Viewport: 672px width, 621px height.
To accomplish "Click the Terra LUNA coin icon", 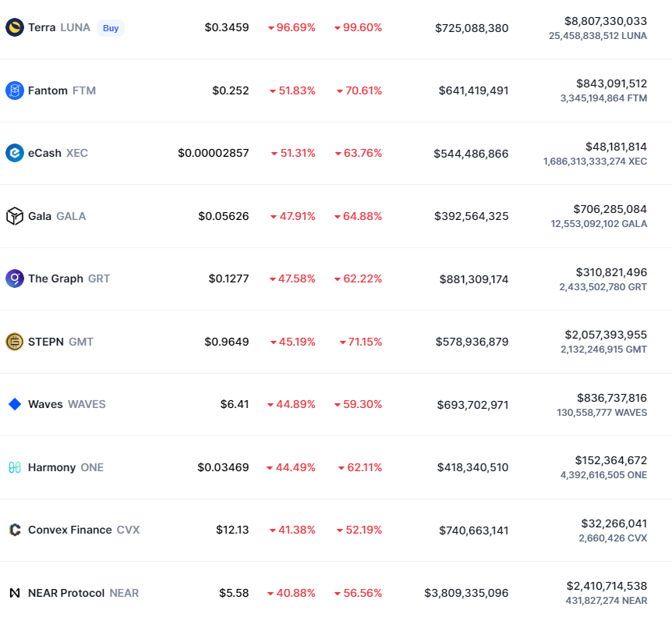I will click(15, 27).
